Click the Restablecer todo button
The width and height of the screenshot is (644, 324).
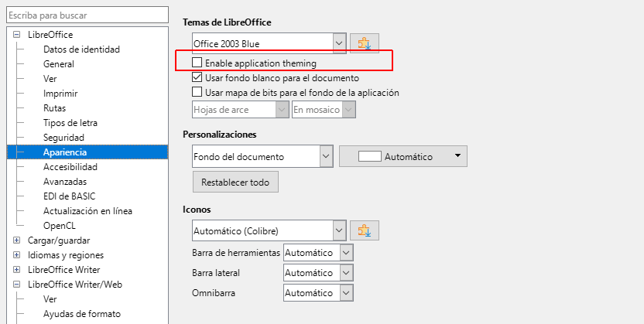[x=235, y=182]
